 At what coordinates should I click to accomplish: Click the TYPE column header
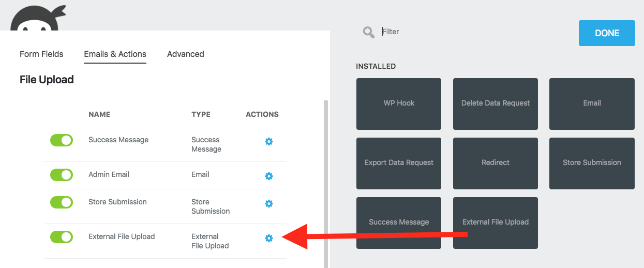pos(201,114)
